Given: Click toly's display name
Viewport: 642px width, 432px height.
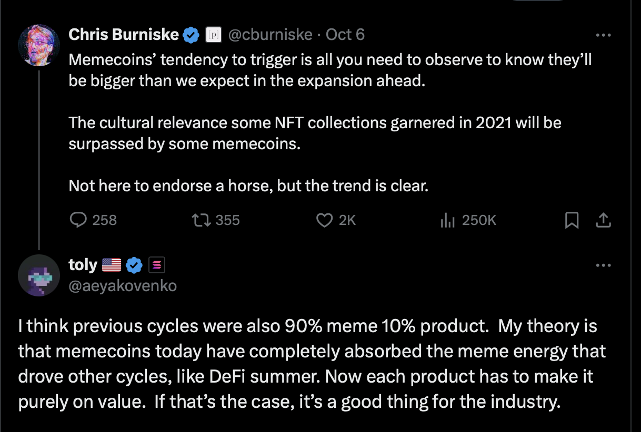Looking at the screenshot, I should coord(83,265).
